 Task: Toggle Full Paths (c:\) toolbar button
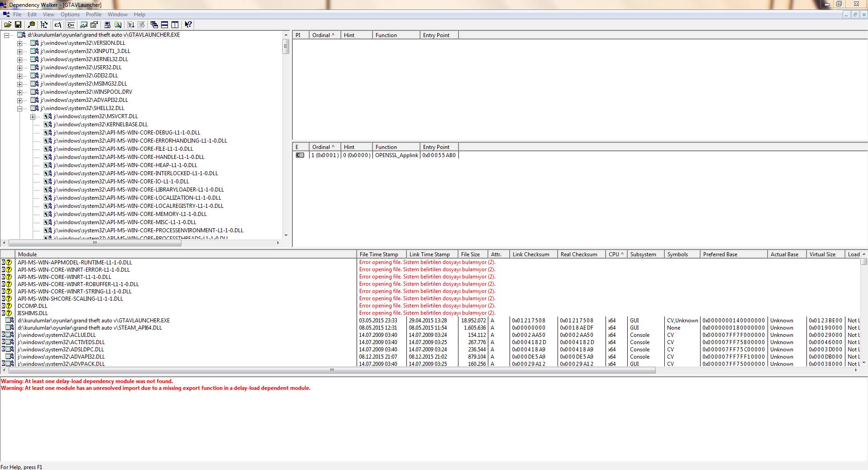click(58, 25)
